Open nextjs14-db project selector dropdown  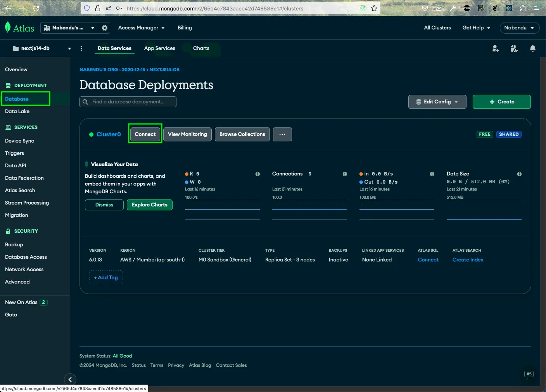42,48
